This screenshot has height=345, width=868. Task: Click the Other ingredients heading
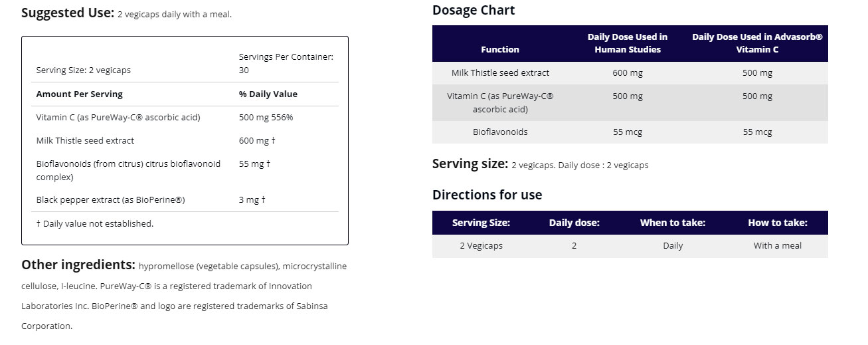pyautogui.click(x=78, y=265)
